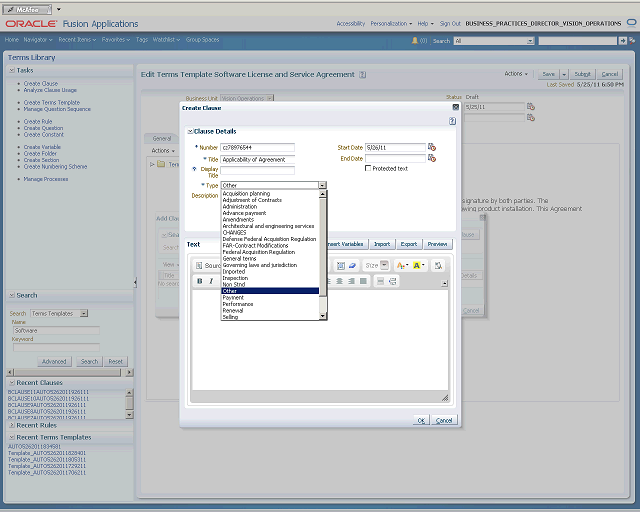This screenshot has width=640, height=512.
Task: Click the Select All icon in the editor
Action: tap(340, 266)
